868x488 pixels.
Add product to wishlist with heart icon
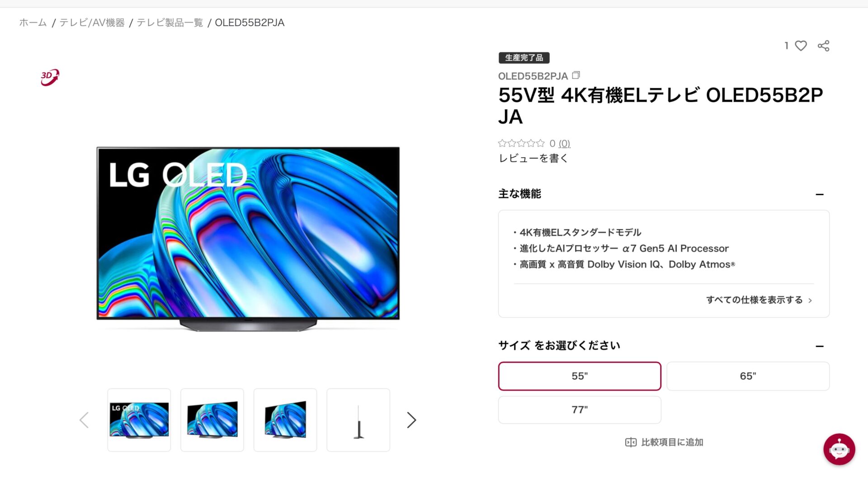tap(801, 46)
